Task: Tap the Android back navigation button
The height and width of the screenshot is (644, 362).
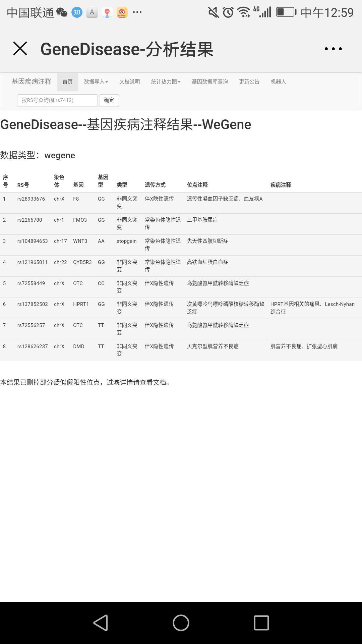Action: click(x=101, y=623)
